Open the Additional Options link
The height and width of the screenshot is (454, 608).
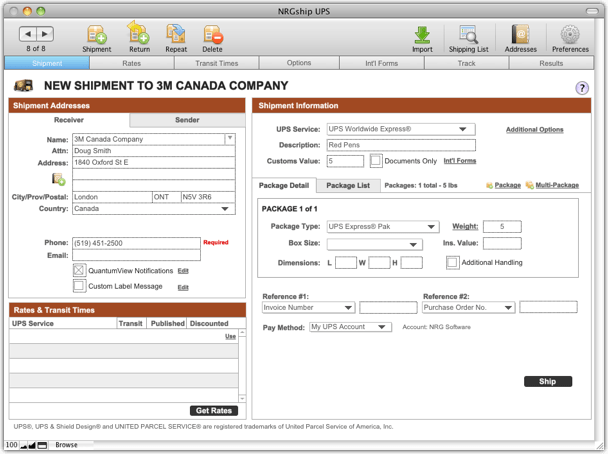[534, 129]
